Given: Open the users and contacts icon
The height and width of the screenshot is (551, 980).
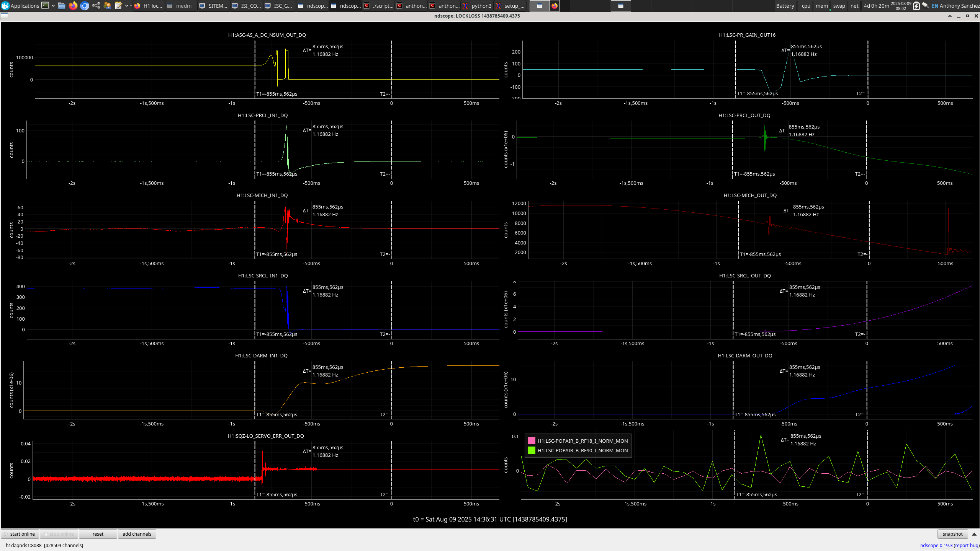Looking at the screenshot, I should [107, 6].
